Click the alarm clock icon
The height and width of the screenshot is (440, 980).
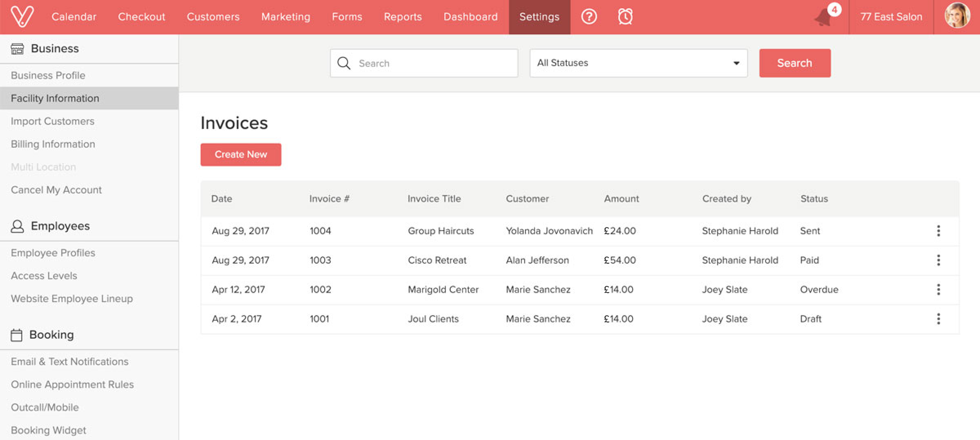coord(625,17)
